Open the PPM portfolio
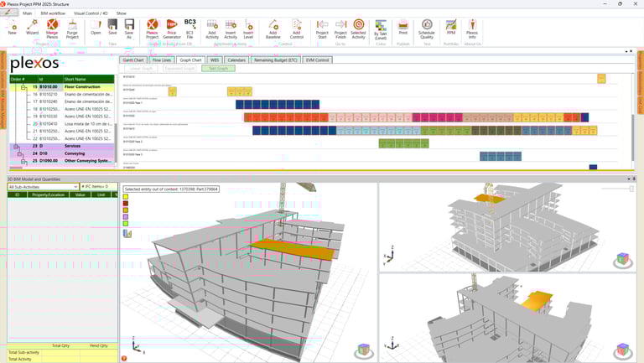Image resolution: width=644 pixels, height=363 pixels. coord(451,27)
